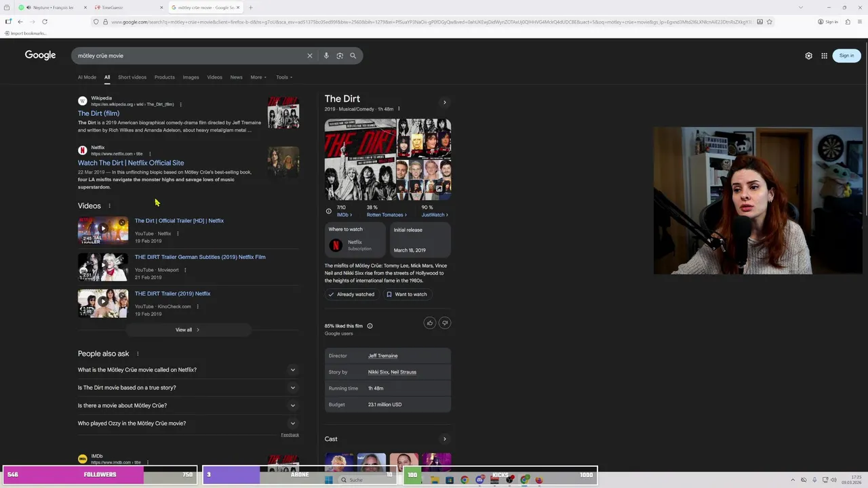Open the Tools dropdown
Screen dimensions: 868x488
284,77
